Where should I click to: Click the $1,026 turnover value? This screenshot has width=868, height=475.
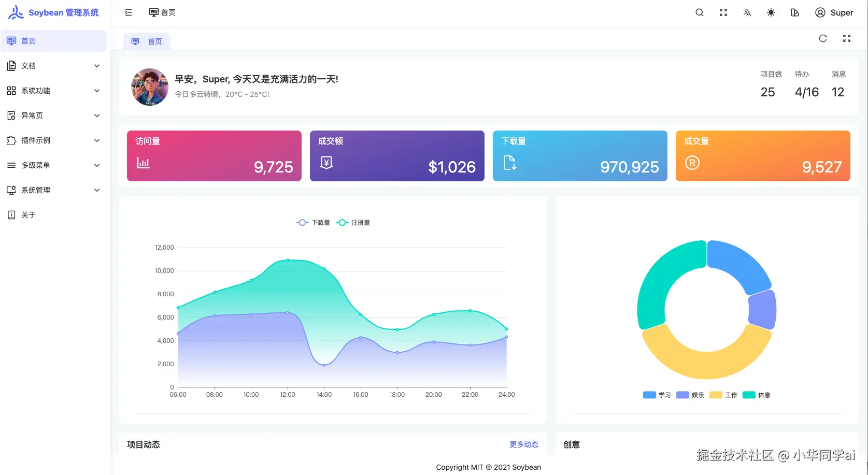(452, 167)
